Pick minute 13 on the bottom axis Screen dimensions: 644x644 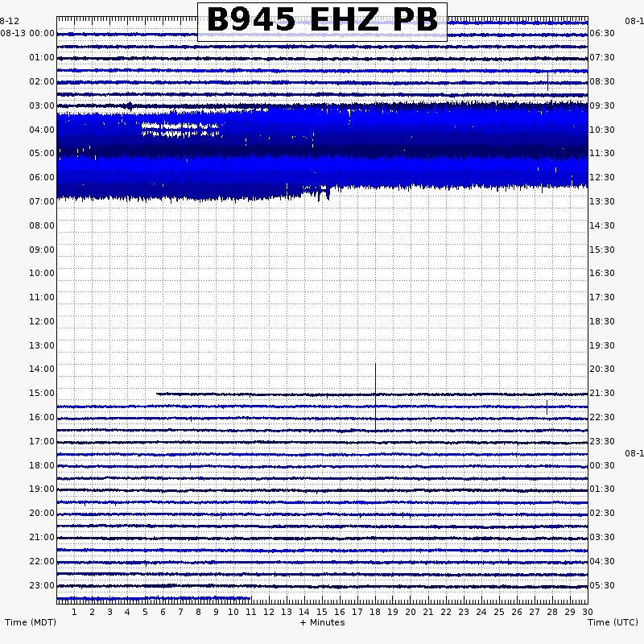point(287,612)
